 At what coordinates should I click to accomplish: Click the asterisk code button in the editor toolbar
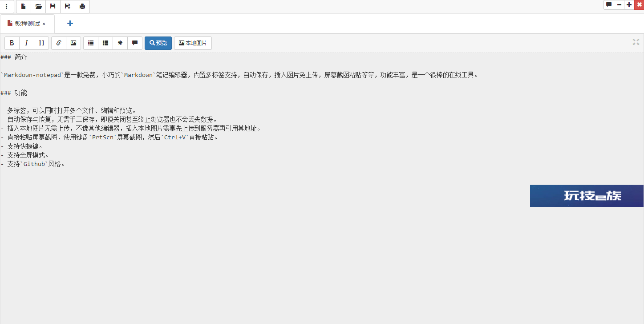tap(120, 43)
